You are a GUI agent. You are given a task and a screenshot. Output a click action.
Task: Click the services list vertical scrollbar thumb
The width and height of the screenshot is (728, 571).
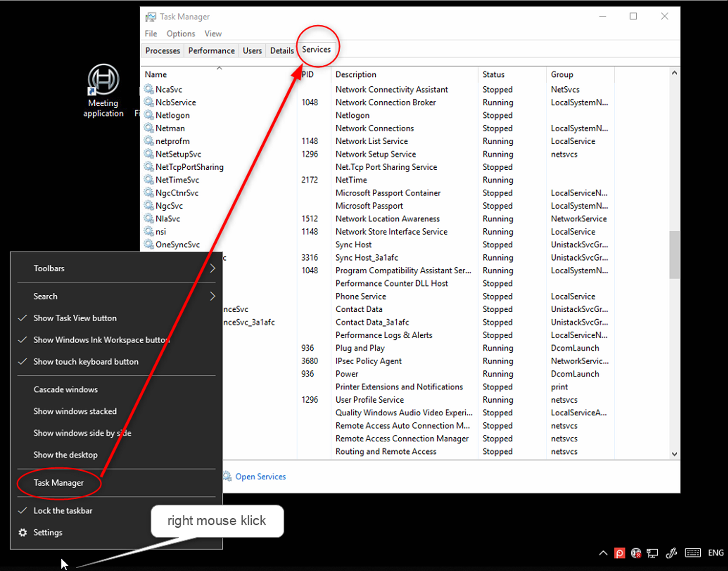674,255
